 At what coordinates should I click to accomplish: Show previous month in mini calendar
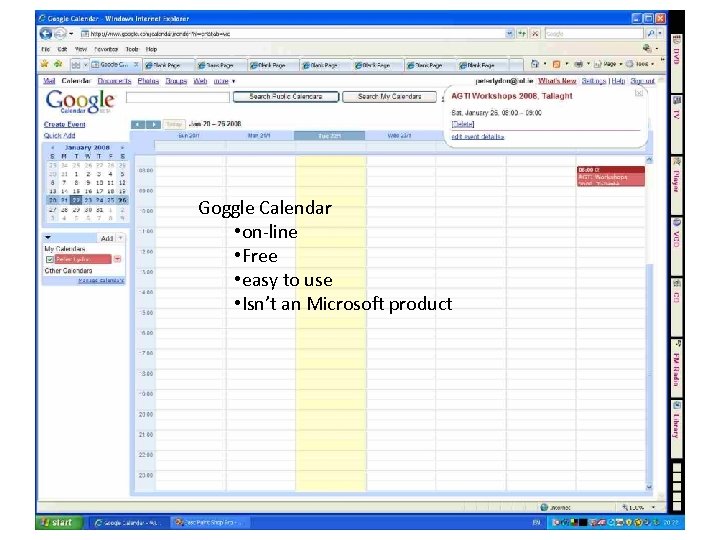click(53, 148)
